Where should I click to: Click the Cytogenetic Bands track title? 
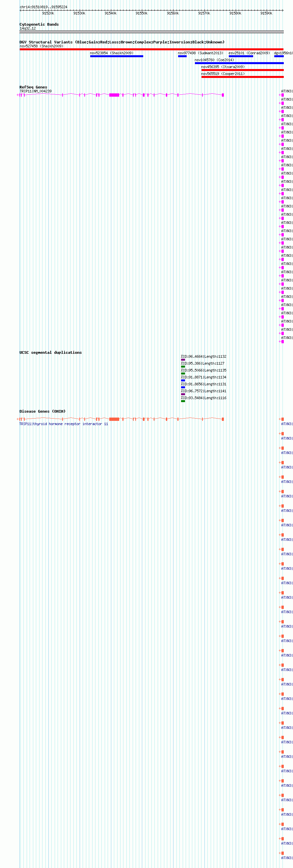coord(39,24)
